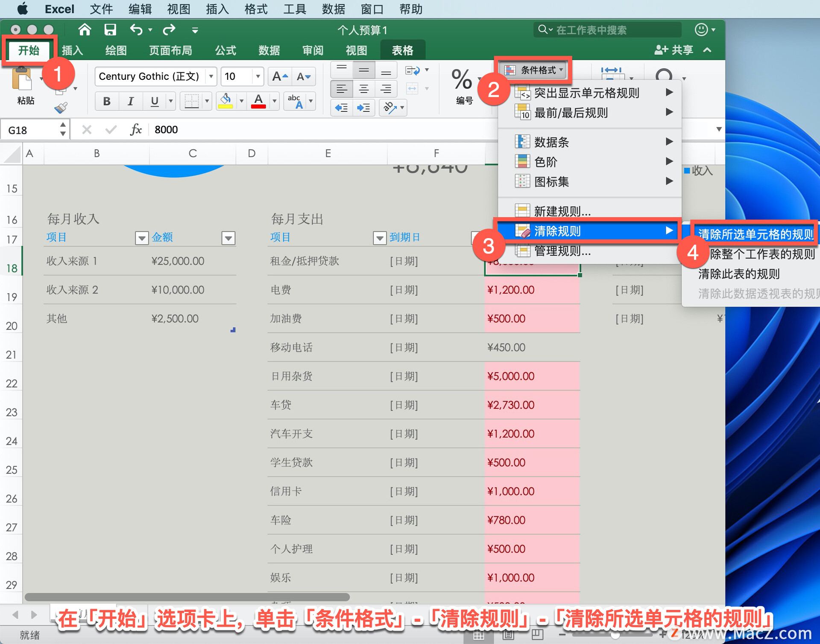The width and height of the screenshot is (820, 644).
Task: Click the feedback smiley icon
Action: pos(701,29)
